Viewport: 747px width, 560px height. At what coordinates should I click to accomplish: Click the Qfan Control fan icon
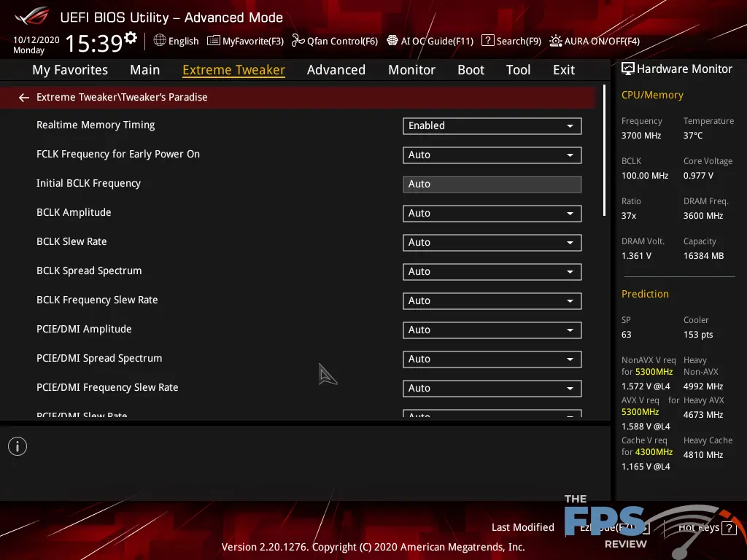(298, 41)
